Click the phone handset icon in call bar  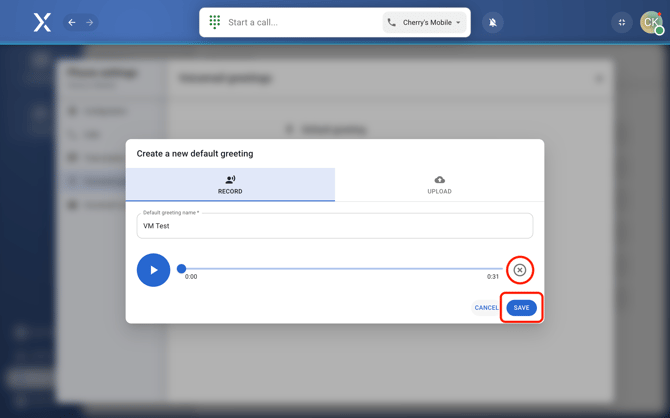click(392, 22)
